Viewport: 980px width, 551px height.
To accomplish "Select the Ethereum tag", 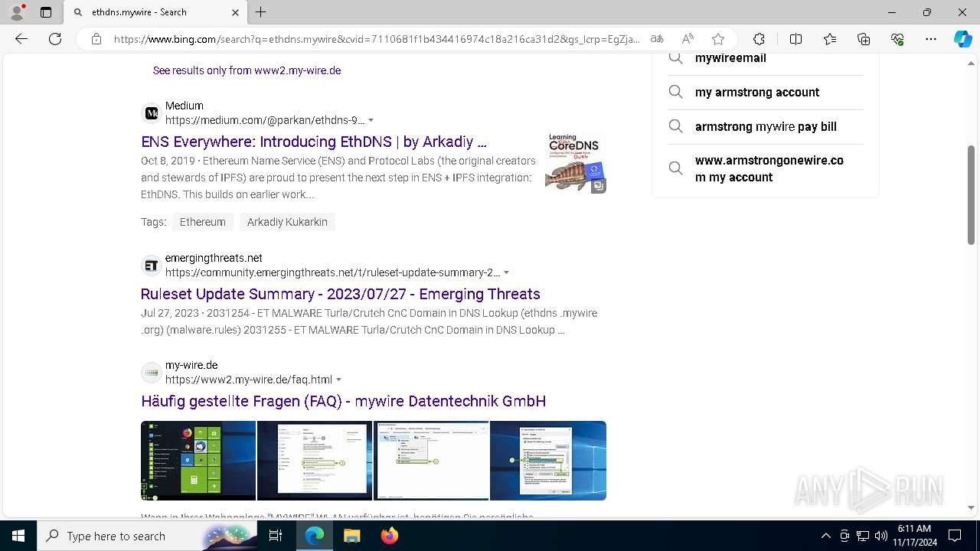I will (x=203, y=222).
